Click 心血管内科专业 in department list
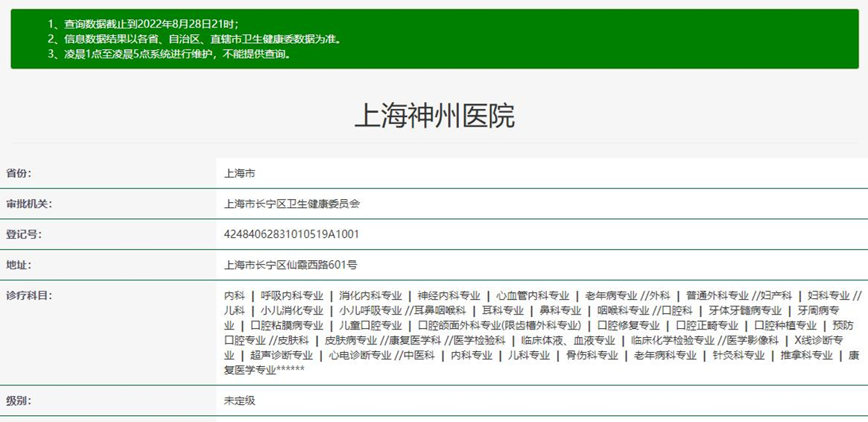This screenshot has height=422, width=868. coord(533,295)
